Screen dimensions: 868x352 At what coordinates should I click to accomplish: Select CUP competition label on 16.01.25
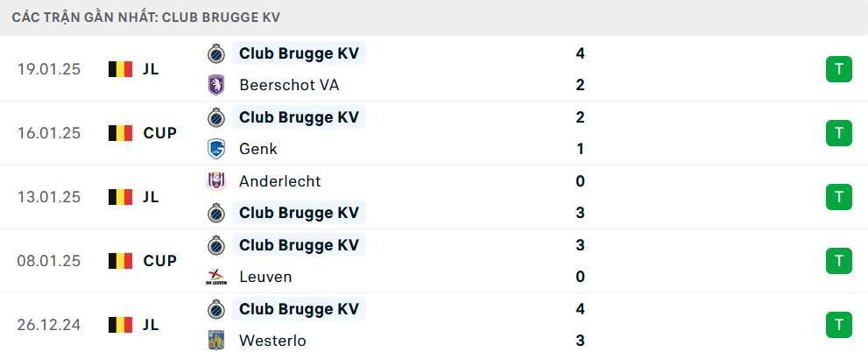pos(160,133)
